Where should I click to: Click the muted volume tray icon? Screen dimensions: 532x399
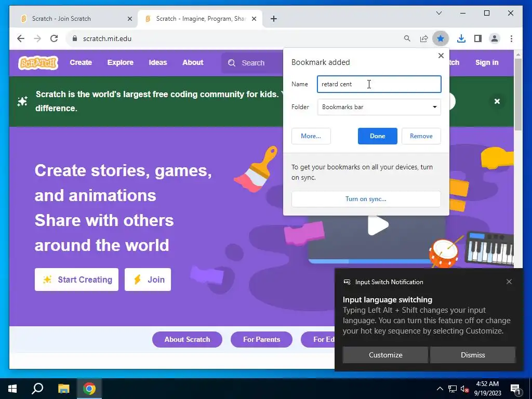tap(464, 389)
